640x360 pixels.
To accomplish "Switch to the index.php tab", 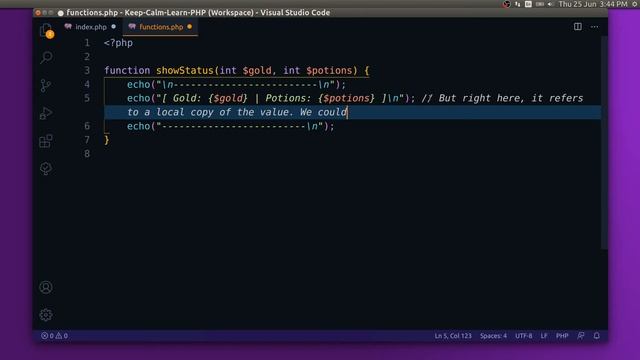I will click(91, 27).
